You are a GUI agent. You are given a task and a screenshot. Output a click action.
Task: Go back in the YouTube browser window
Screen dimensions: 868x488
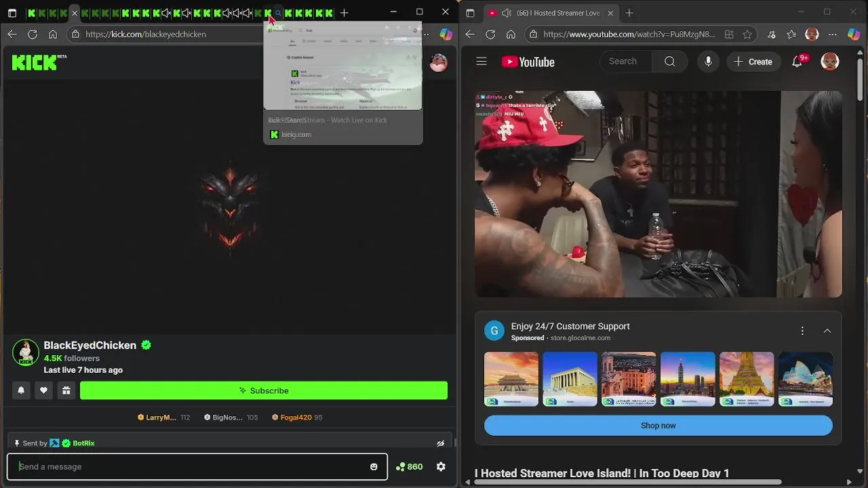[x=470, y=34]
